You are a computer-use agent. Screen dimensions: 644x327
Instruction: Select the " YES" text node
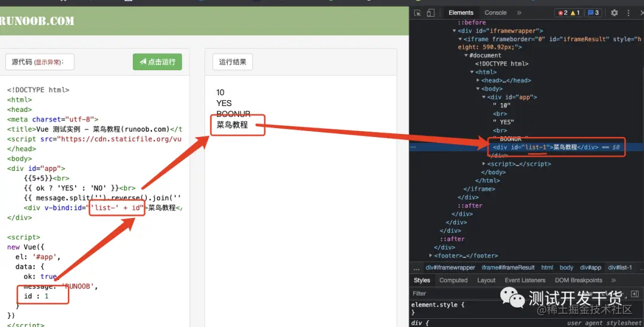pos(503,122)
